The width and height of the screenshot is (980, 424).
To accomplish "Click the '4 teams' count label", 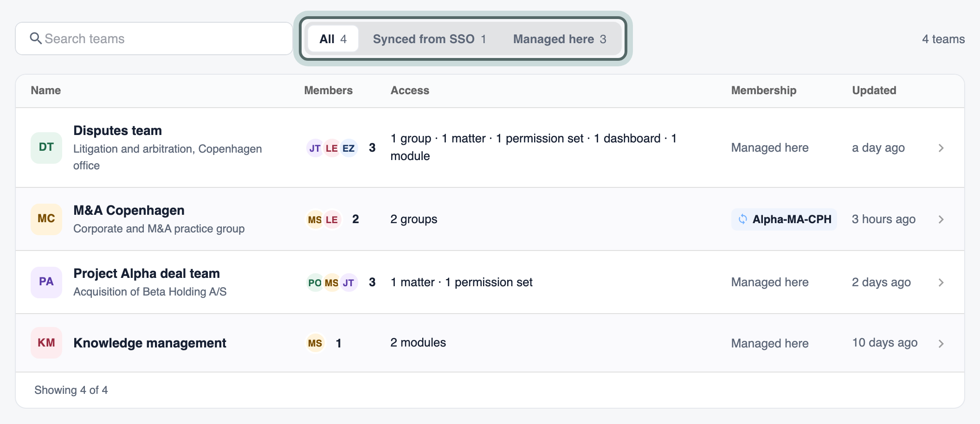I will 943,39.
